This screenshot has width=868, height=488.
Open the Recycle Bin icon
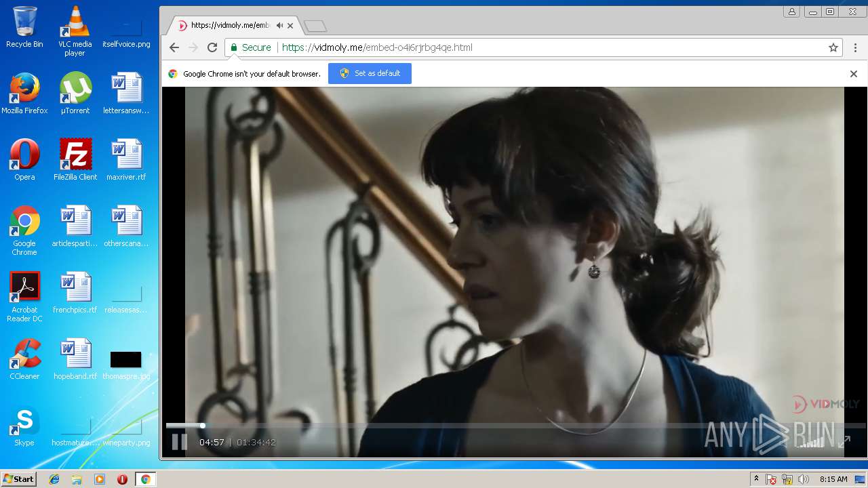[x=24, y=27]
